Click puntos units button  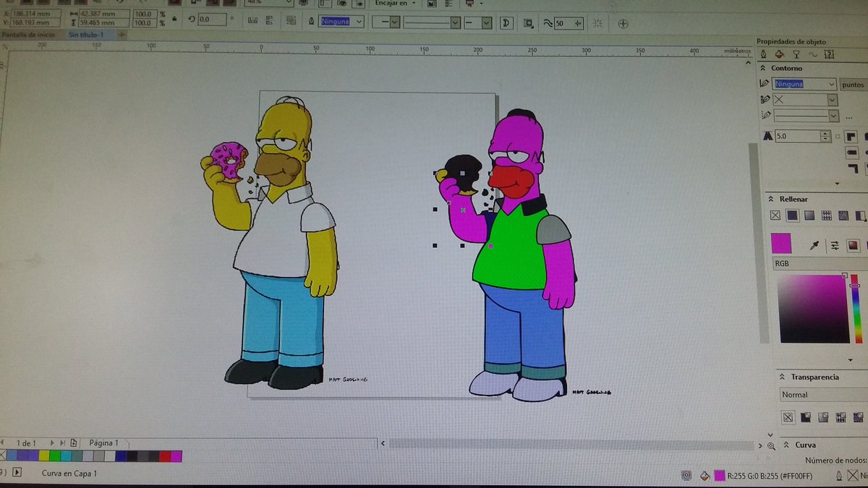tap(854, 85)
